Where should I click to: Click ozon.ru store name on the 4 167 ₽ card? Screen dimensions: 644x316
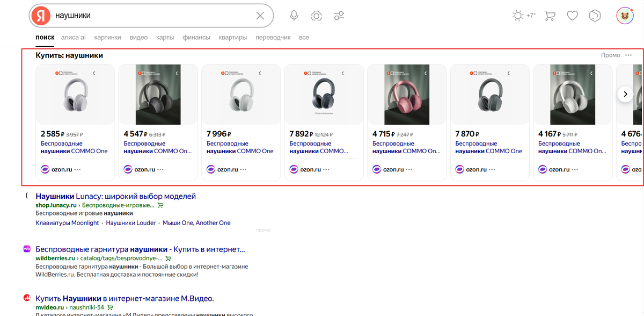[559, 169]
